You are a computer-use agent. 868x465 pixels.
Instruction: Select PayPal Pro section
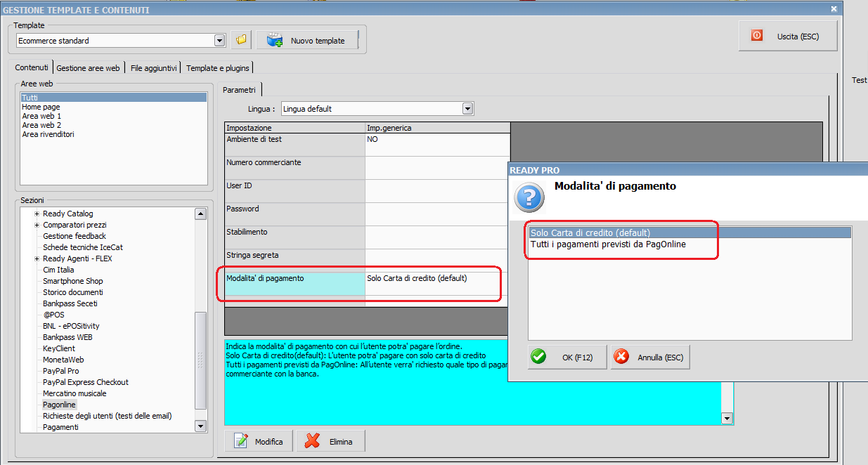coord(61,371)
